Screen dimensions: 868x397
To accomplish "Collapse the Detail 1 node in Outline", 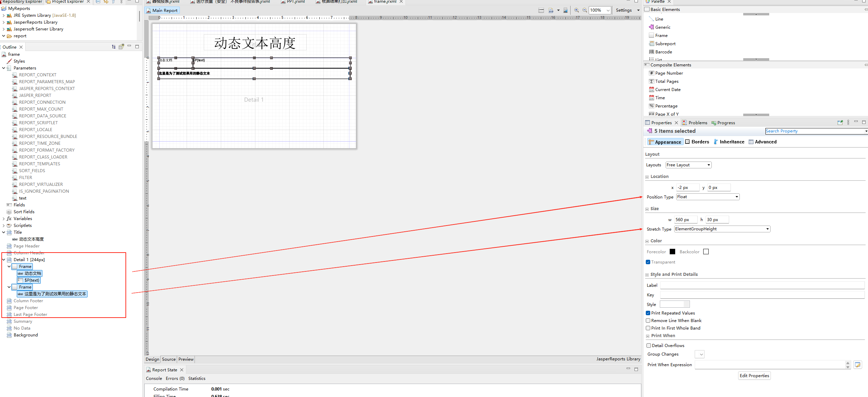I will click(3, 259).
